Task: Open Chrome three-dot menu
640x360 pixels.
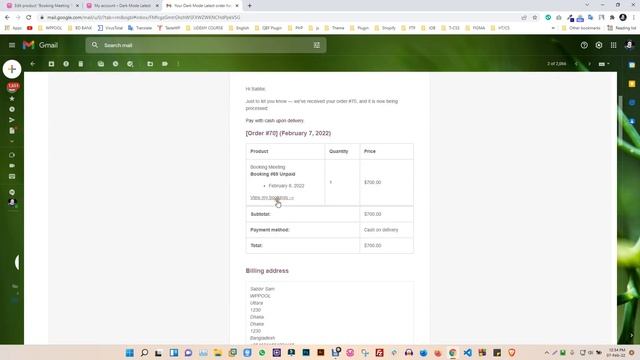Action: click(633, 18)
